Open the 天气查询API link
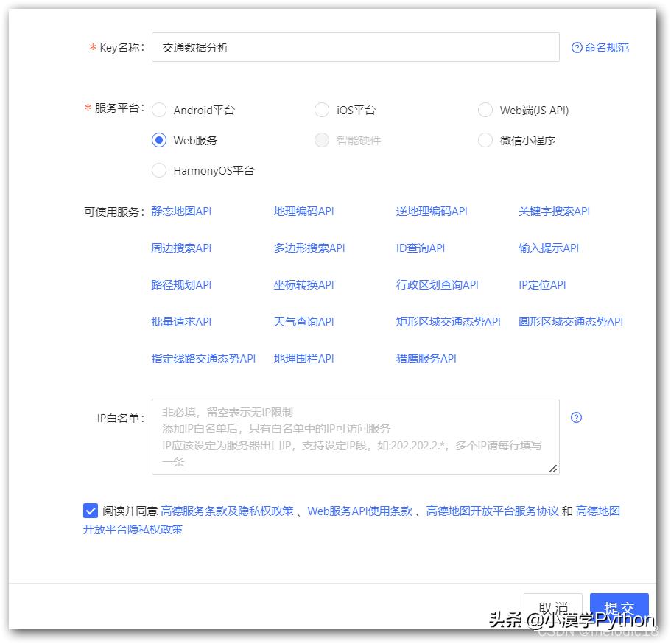The height and width of the screenshot is (644, 671). (x=302, y=321)
